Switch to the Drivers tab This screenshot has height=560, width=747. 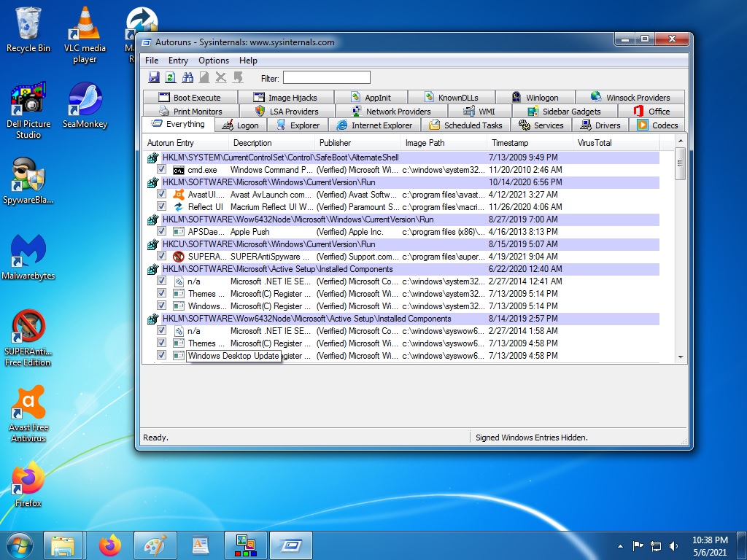[601, 125]
